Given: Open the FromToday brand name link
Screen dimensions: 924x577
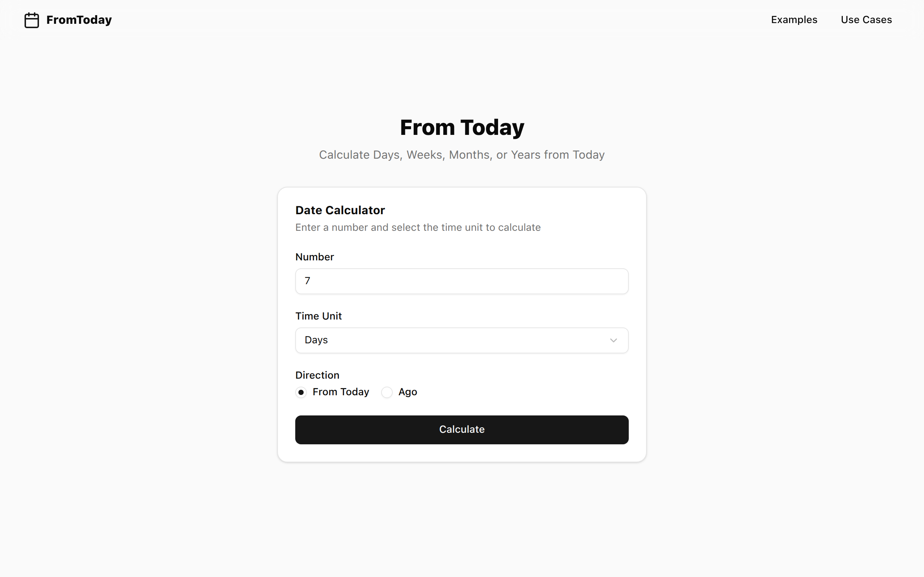Looking at the screenshot, I should click(79, 20).
